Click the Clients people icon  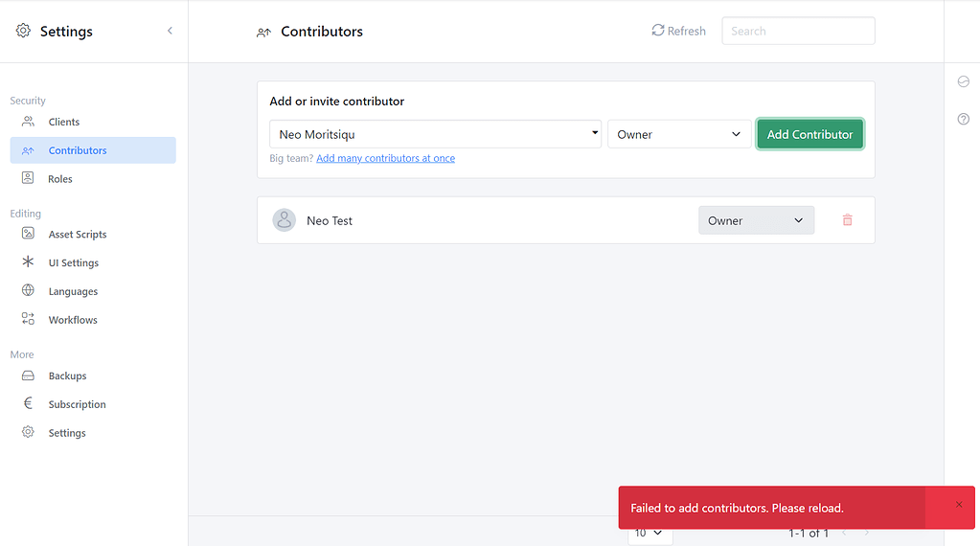(28, 122)
